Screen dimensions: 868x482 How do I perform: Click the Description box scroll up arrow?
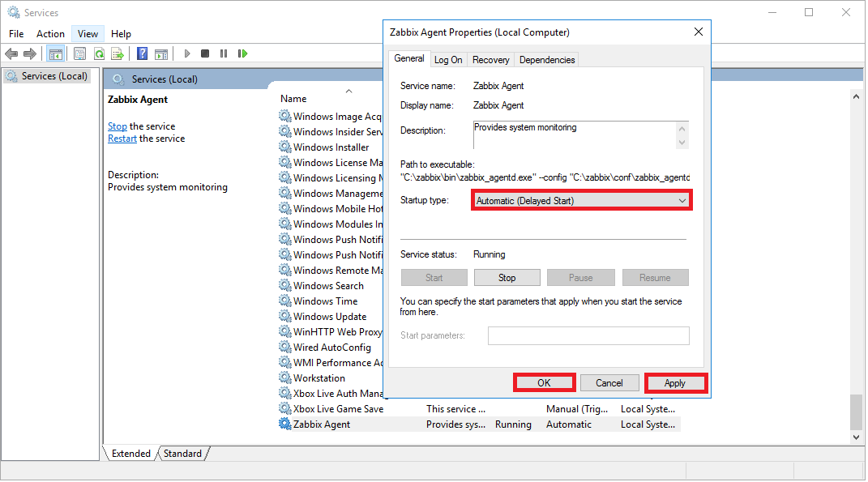pyautogui.click(x=682, y=128)
